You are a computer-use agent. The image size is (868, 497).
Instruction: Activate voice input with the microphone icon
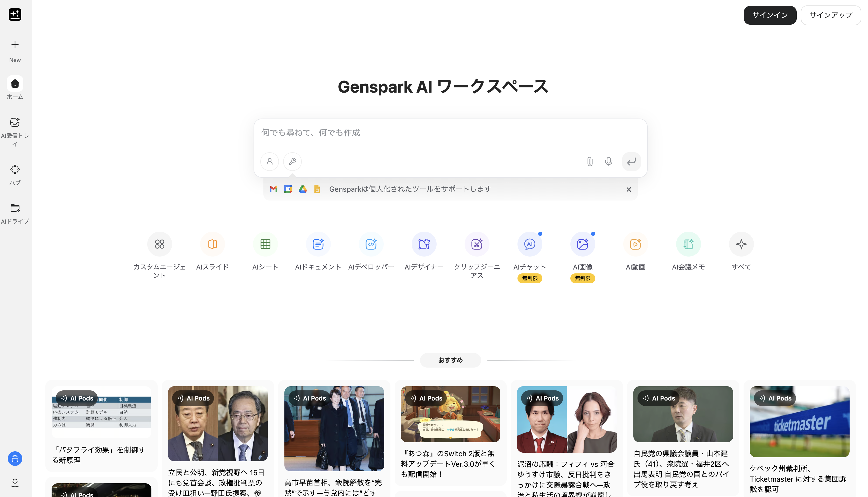coord(609,161)
